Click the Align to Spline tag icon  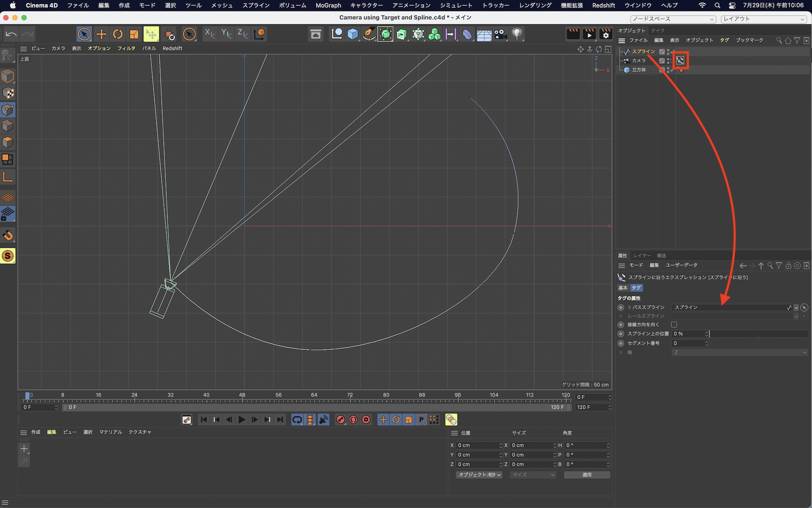click(x=680, y=61)
